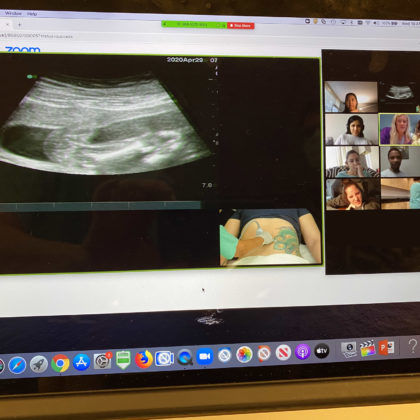420x420 pixels.
Task: Open Podcasts app in the Dock
Action: (x=303, y=352)
